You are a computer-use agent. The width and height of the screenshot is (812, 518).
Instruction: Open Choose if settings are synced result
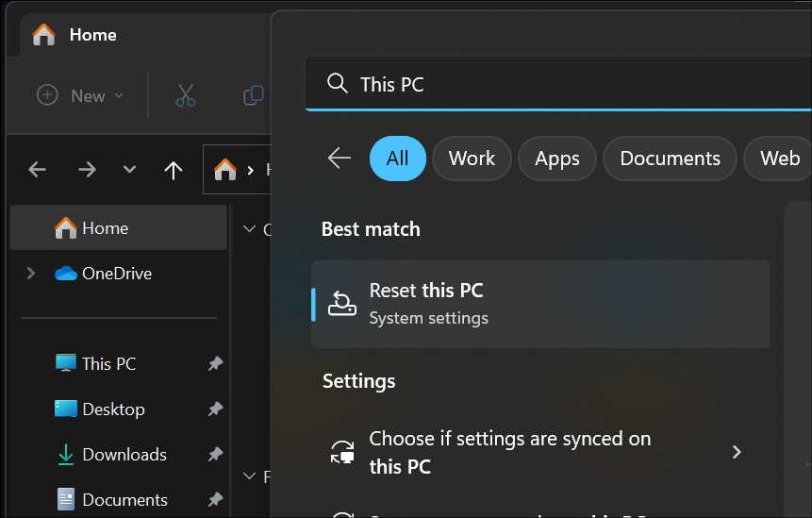pos(540,452)
